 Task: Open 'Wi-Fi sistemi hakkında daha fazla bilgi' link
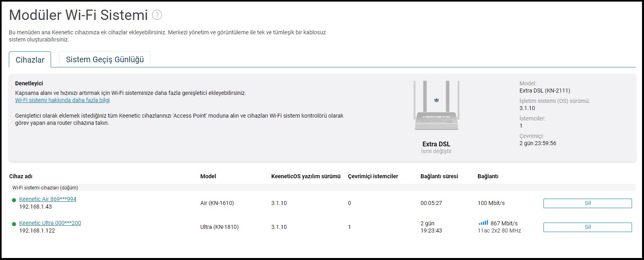click(62, 100)
